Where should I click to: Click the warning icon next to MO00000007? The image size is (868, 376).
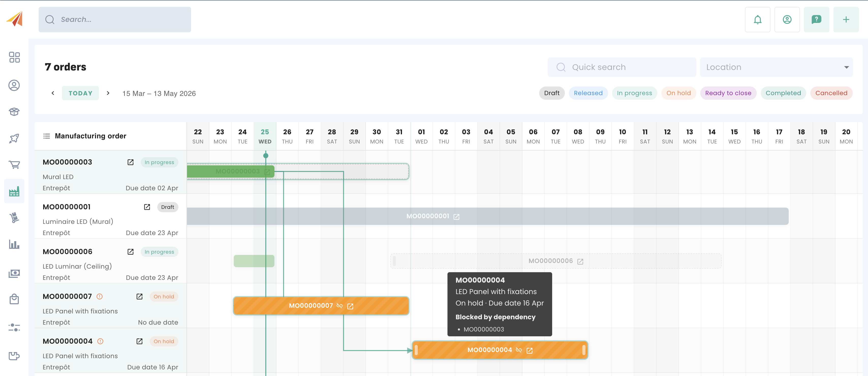point(99,296)
